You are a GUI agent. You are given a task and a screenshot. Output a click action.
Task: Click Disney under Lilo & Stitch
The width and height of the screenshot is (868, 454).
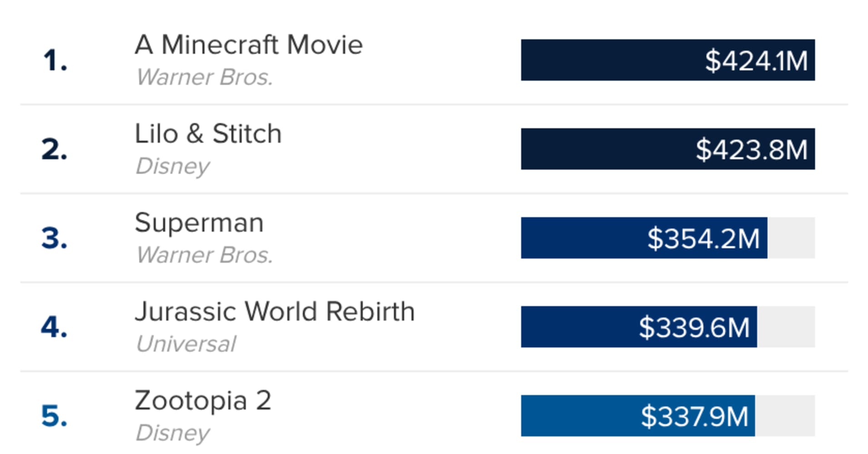coord(173,166)
